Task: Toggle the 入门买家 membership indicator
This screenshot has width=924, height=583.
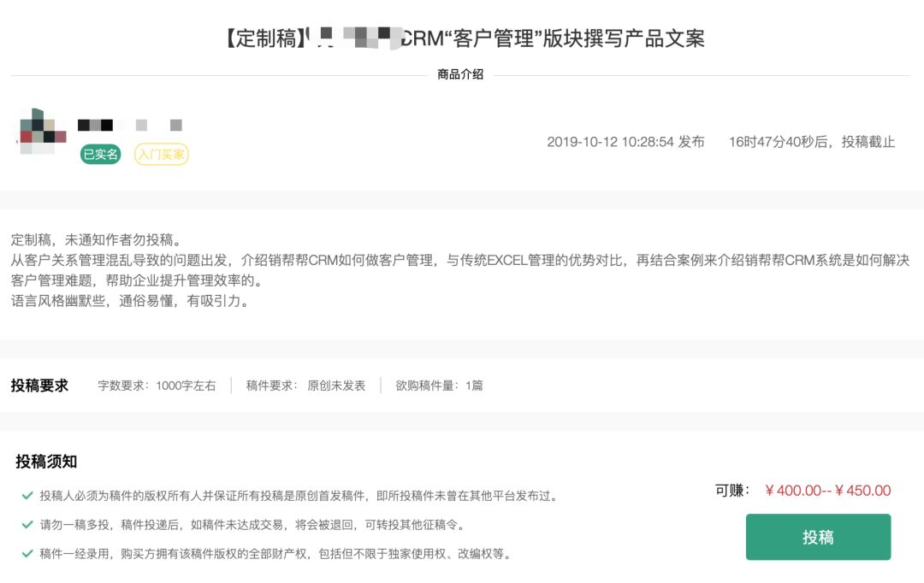Action: click(x=161, y=156)
